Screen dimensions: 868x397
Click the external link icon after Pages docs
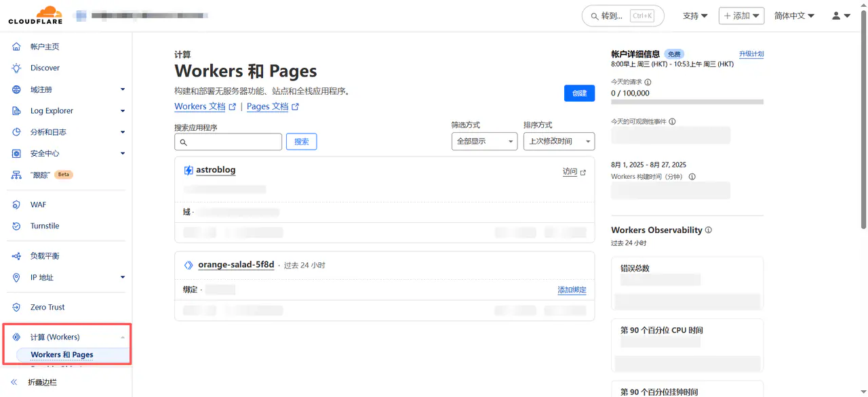point(295,106)
